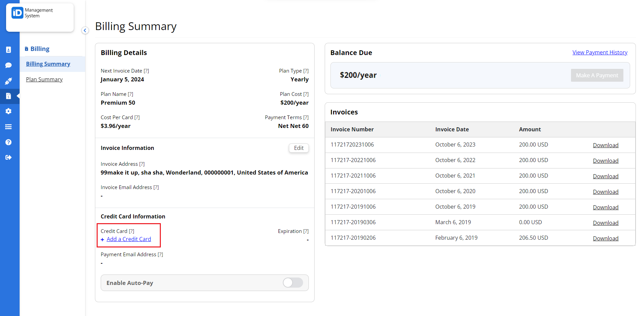644x316 pixels.
Task: Click the Plan Cost [?] help marker
Action: (x=306, y=94)
